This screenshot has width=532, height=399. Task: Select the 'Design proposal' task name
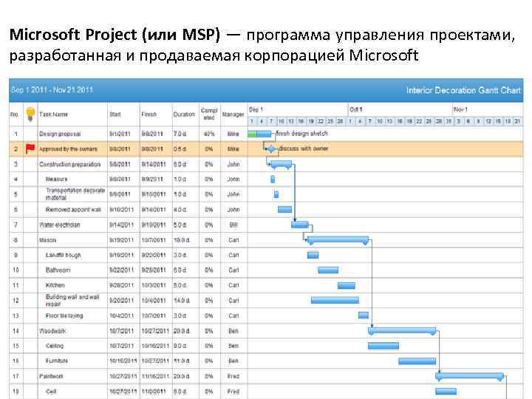[x=60, y=134]
